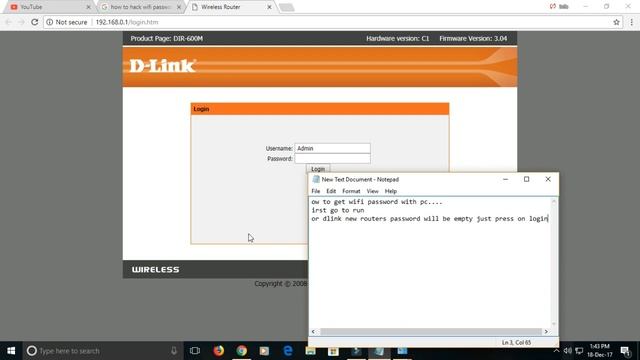Open Notepad's View menu

pyautogui.click(x=372, y=191)
